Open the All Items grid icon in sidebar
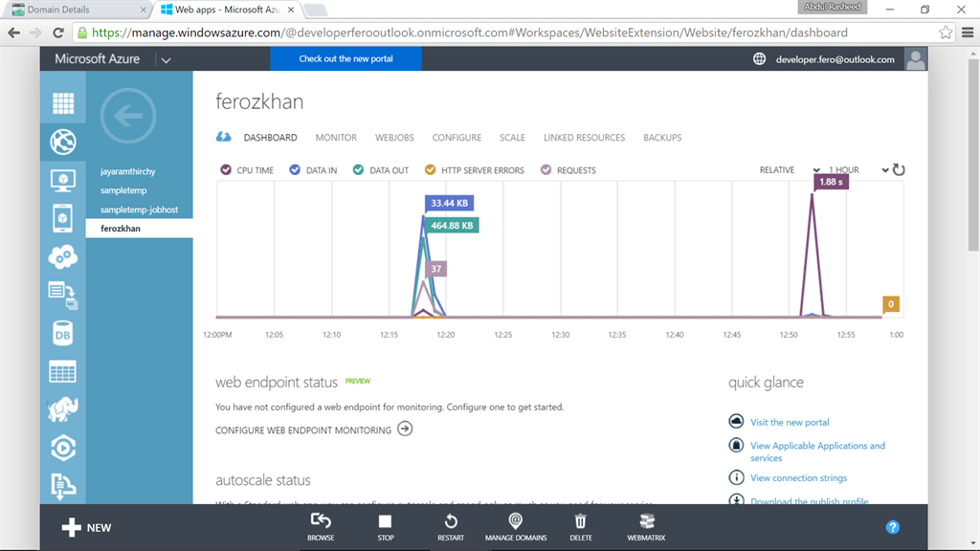The width and height of the screenshot is (980, 551). click(63, 103)
